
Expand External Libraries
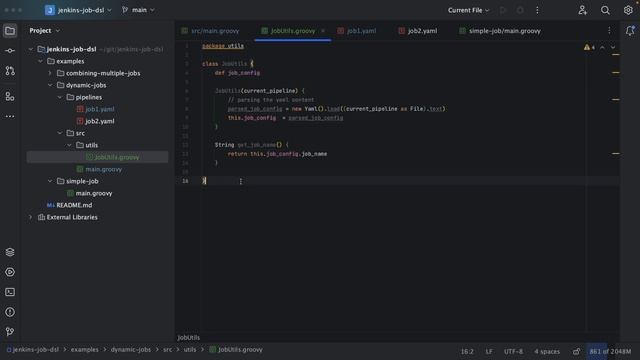[x=31, y=217]
